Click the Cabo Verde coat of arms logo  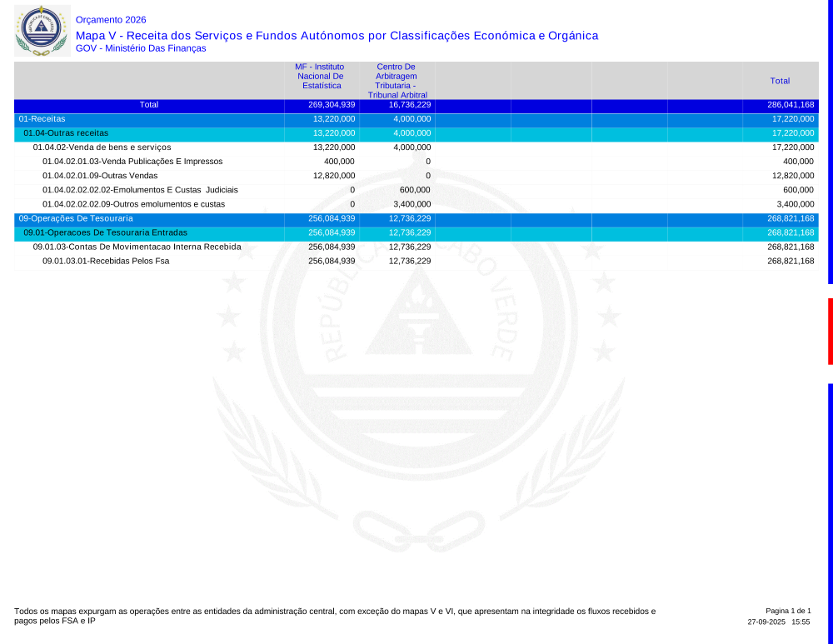click(42, 31)
